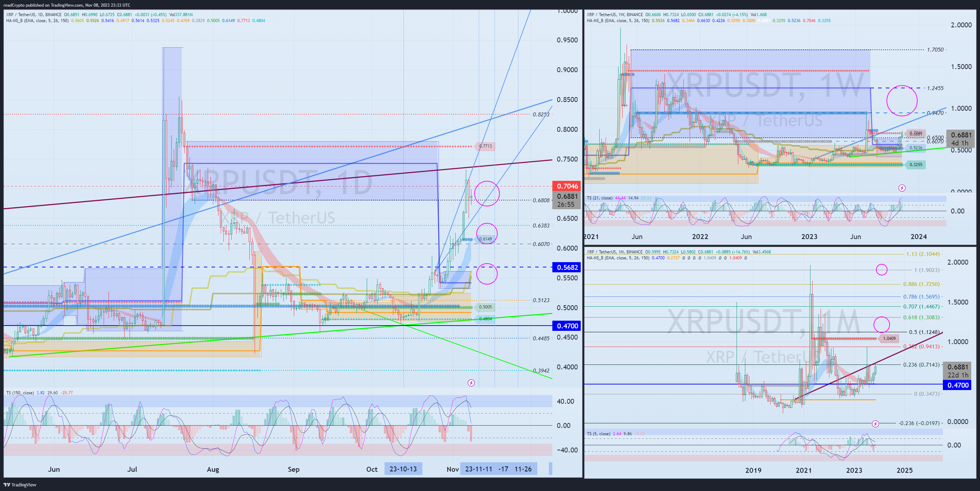Select the 11-26 date marker on the time axis
Image resolution: width=980 pixels, height=491 pixels.
(x=523, y=469)
